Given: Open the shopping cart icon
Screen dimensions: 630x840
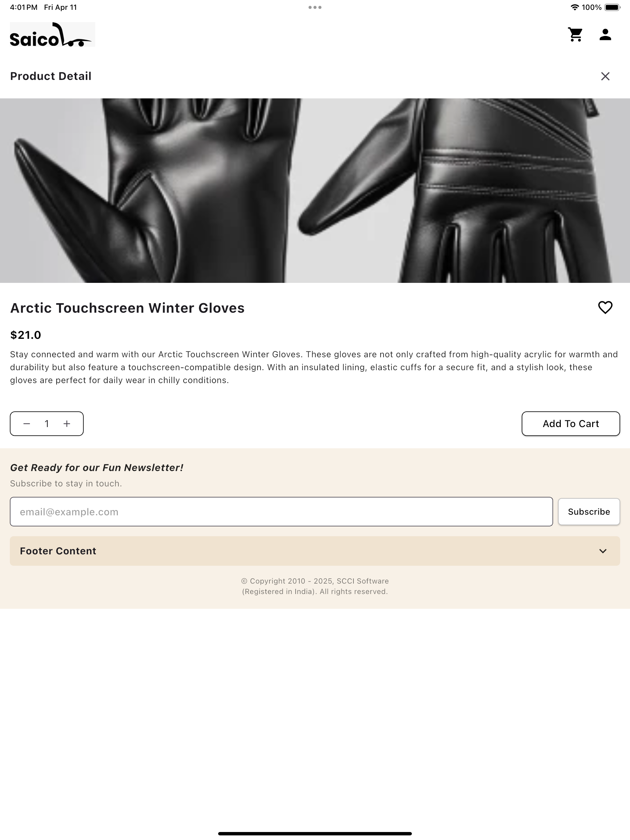Looking at the screenshot, I should coord(575,34).
